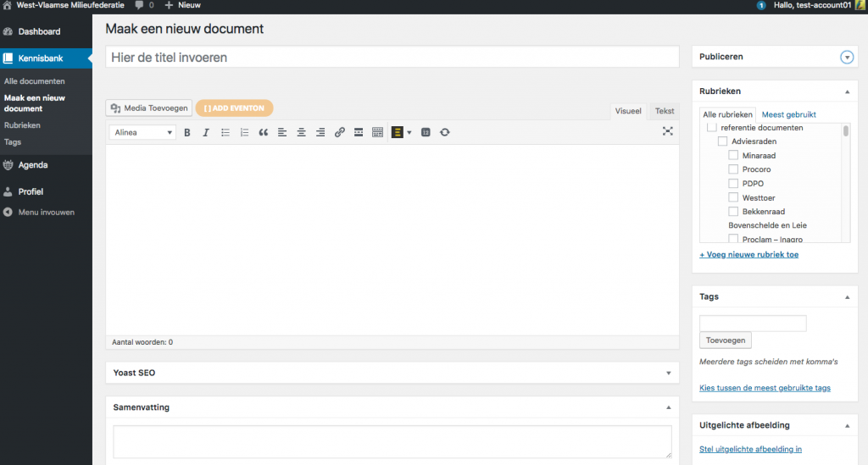Click the Toevoegen tags button
The image size is (868, 465).
726,340
